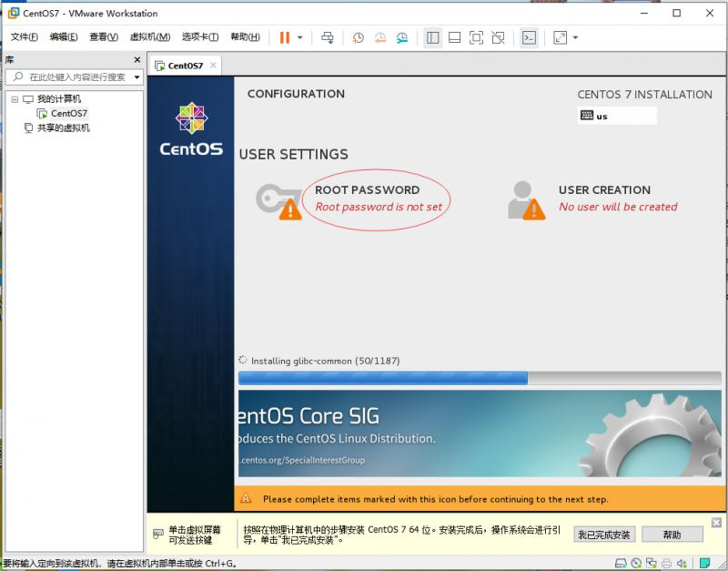Minimize the VMware Workstation window
Screen dimensions: 728x571
(644, 13)
